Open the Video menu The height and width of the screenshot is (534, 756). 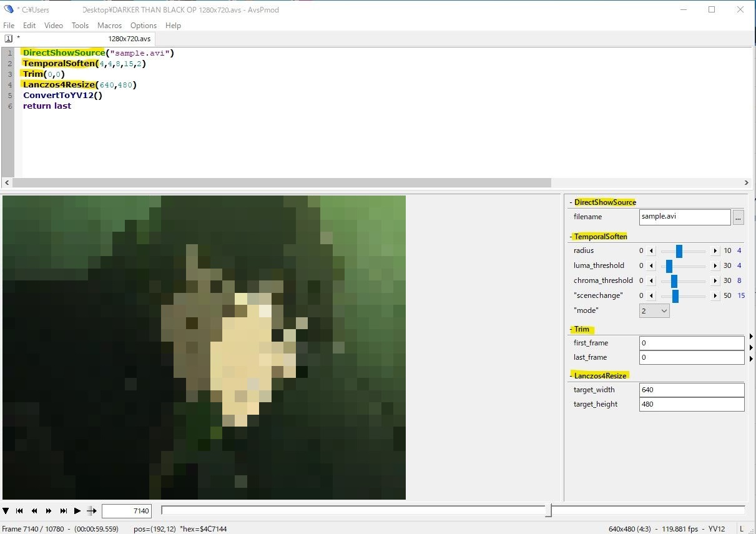[54, 26]
